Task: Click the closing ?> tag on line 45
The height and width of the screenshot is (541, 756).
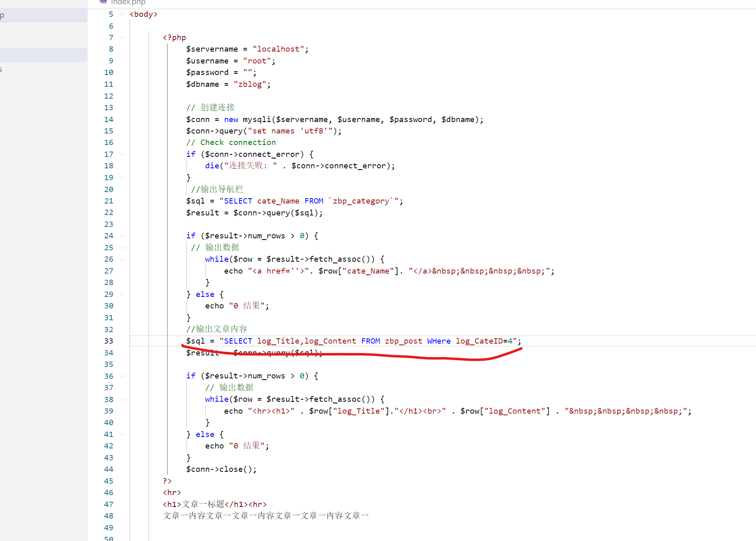Action: [x=167, y=481]
